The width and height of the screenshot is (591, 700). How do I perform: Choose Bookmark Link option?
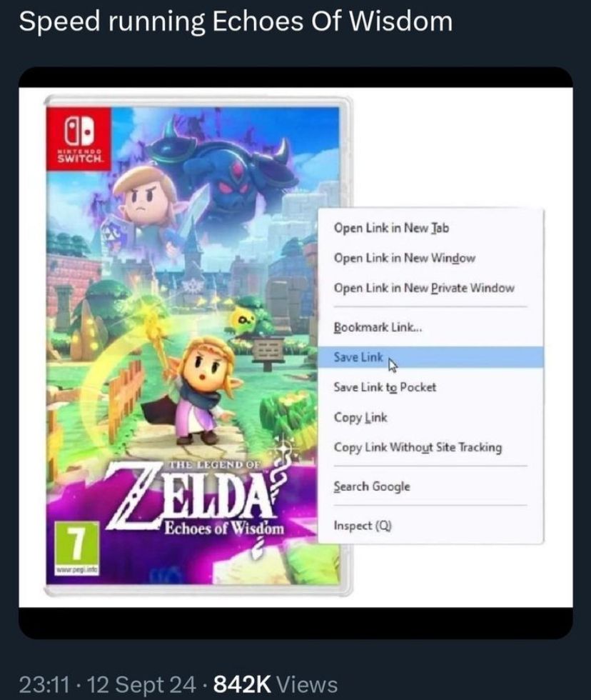(x=431, y=327)
